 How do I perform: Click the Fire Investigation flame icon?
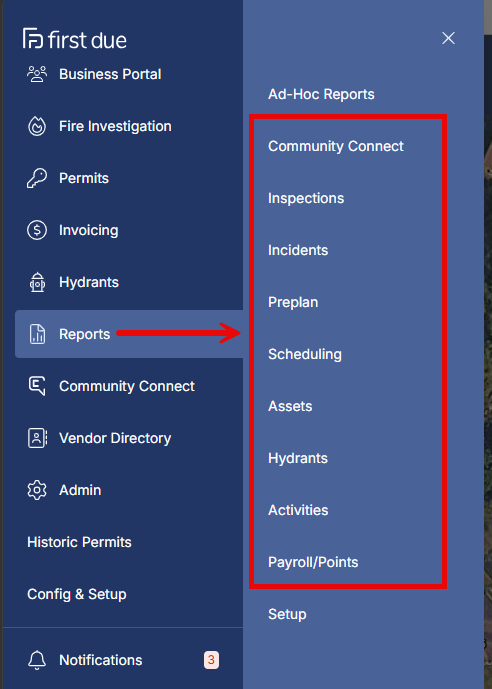coord(37,126)
